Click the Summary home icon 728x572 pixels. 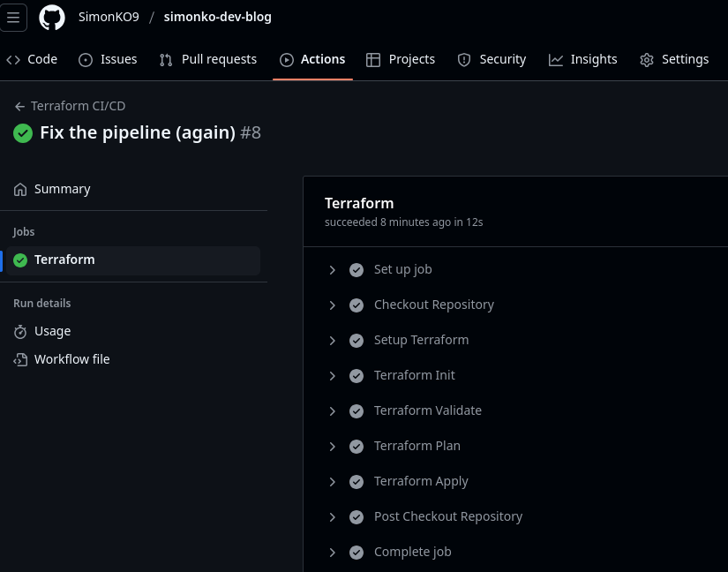click(20, 190)
